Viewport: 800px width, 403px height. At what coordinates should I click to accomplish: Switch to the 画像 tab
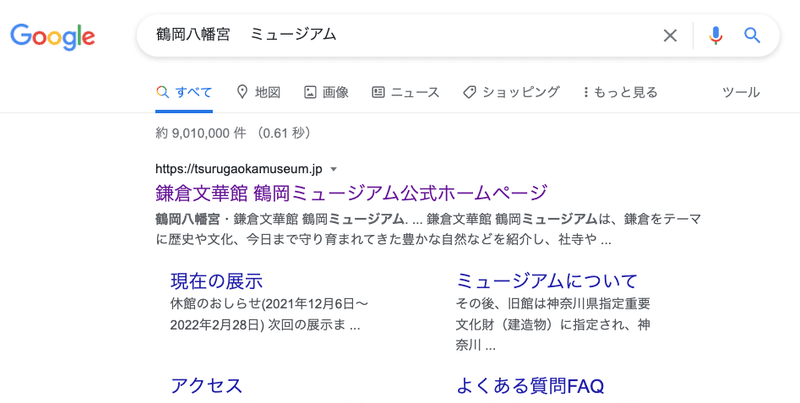tap(327, 92)
